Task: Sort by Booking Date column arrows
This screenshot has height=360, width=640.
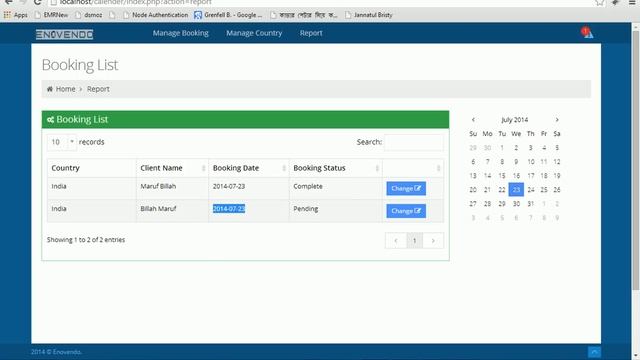Action: (284, 168)
